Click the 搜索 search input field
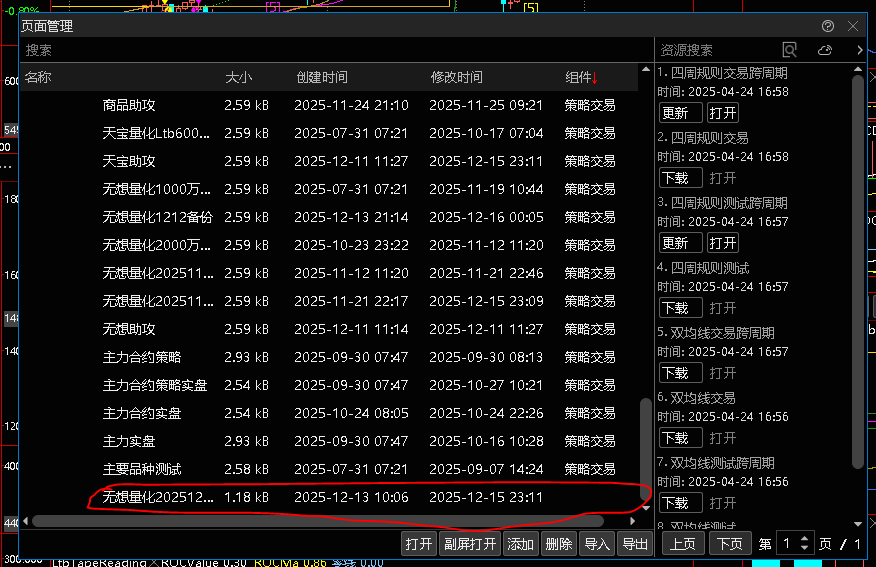 (330, 50)
